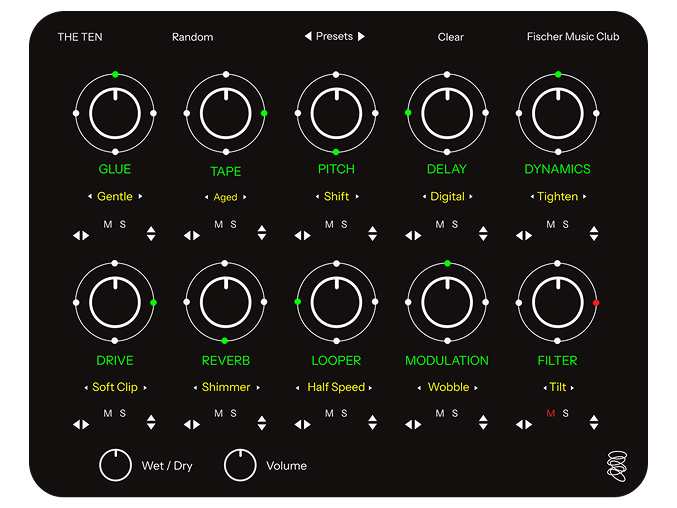Solo the PITCH module with S

click(x=344, y=224)
